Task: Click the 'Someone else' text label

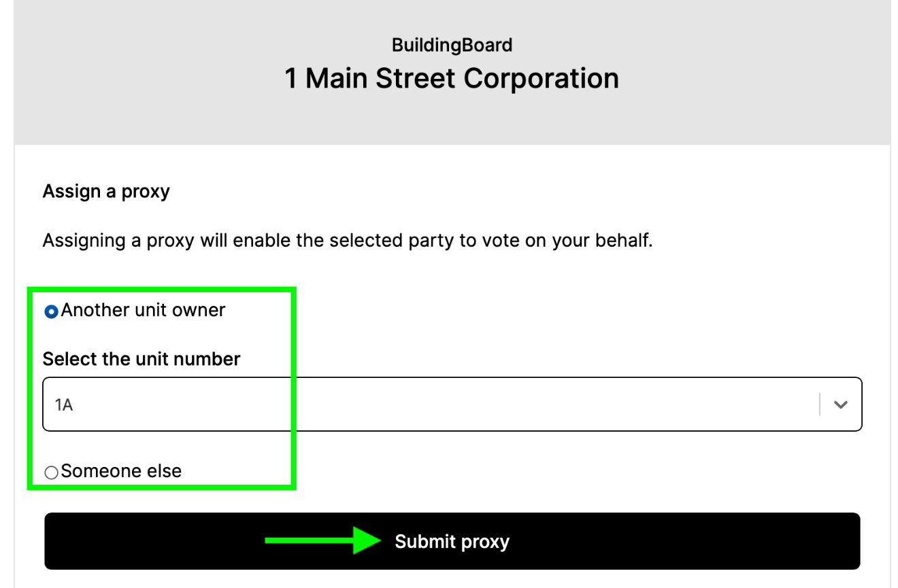Action: pyautogui.click(x=121, y=470)
